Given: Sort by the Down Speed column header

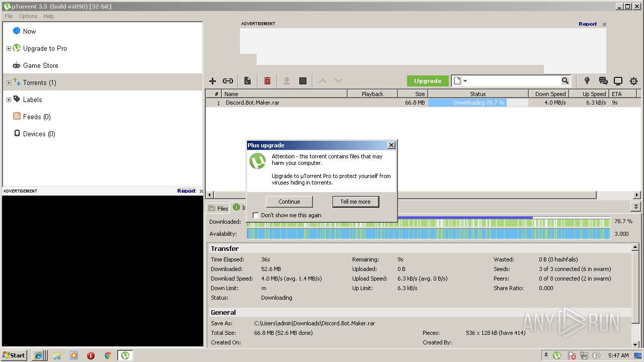Looking at the screenshot, I should 548,94.
